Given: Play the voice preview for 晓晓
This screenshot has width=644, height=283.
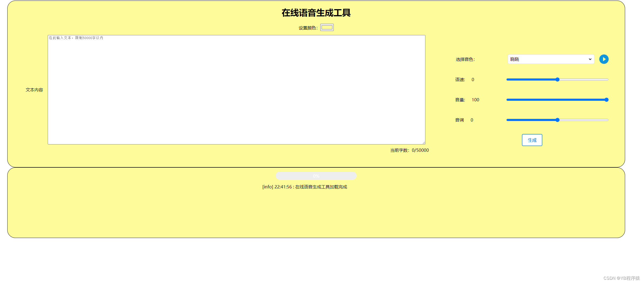Looking at the screenshot, I should click(x=604, y=59).
